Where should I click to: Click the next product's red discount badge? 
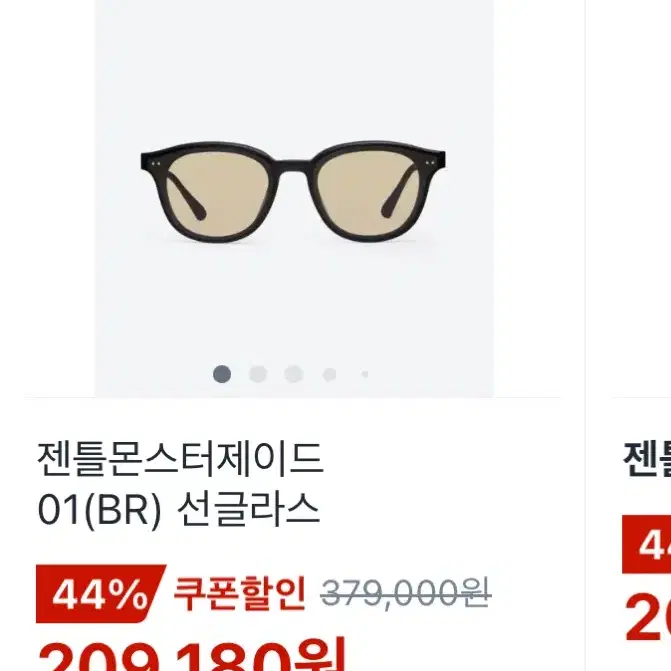647,544
